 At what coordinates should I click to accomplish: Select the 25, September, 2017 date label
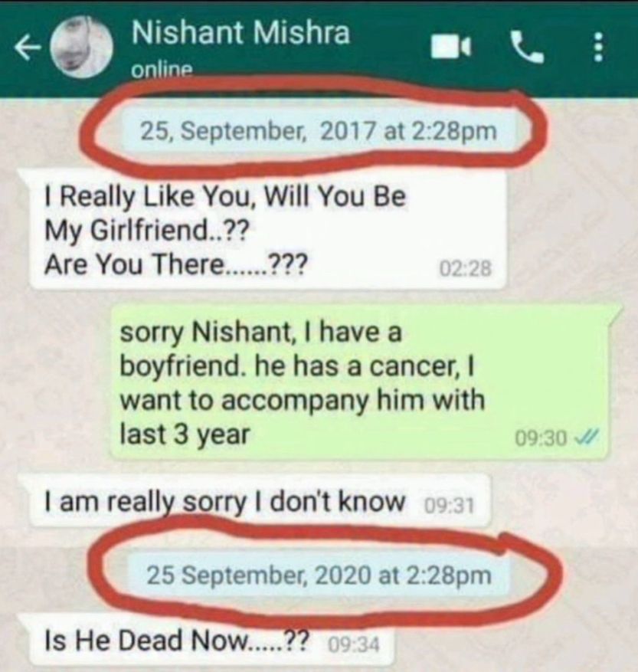pos(319,131)
